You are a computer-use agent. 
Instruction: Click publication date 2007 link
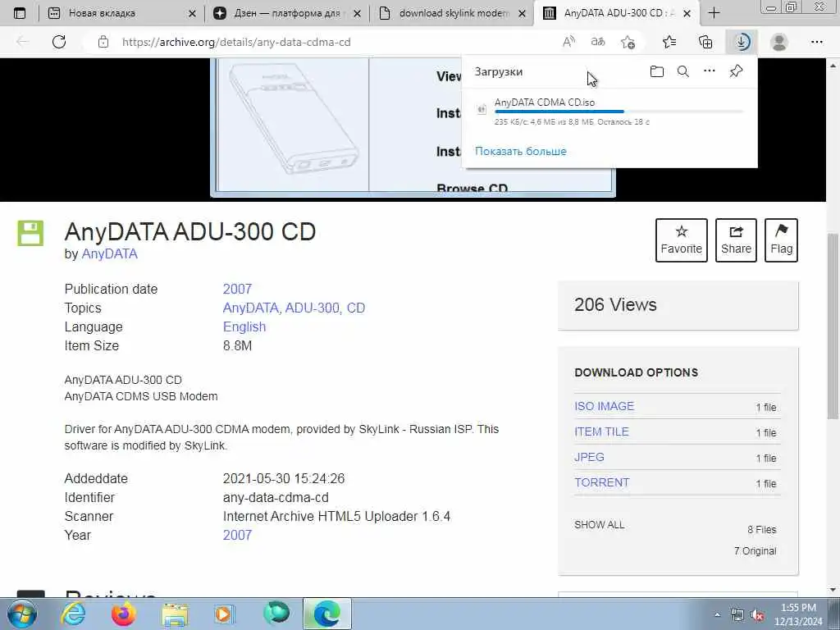pos(237,289)
